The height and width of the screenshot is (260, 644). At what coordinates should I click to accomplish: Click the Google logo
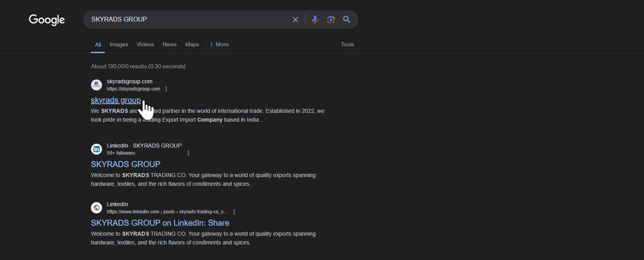(47, 20)
